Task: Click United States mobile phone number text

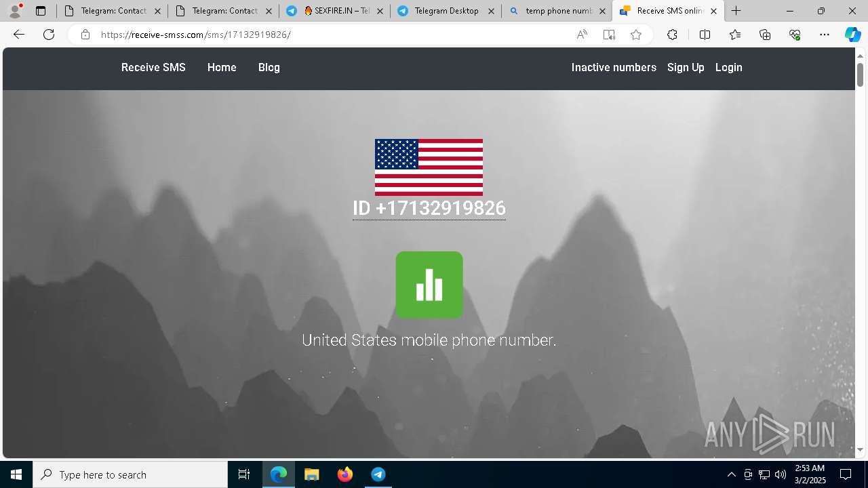Action: pyautogui.click(x=429, y=340)
